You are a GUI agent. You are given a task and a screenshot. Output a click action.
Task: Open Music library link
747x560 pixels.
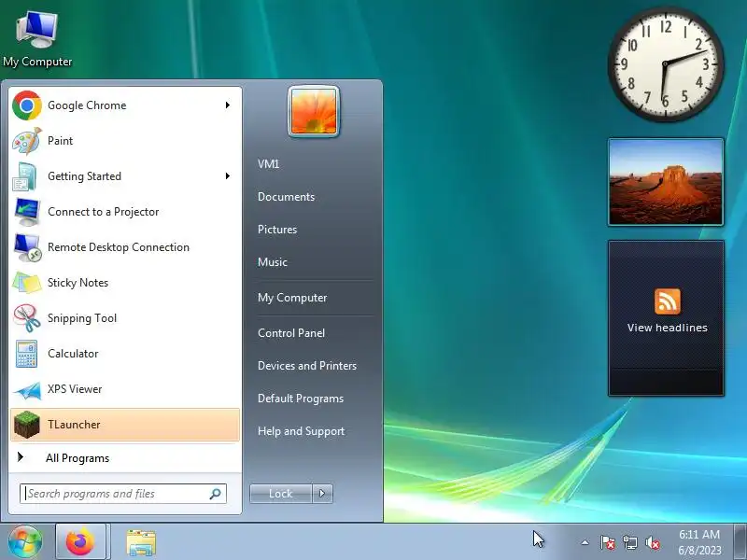[273, 262]
